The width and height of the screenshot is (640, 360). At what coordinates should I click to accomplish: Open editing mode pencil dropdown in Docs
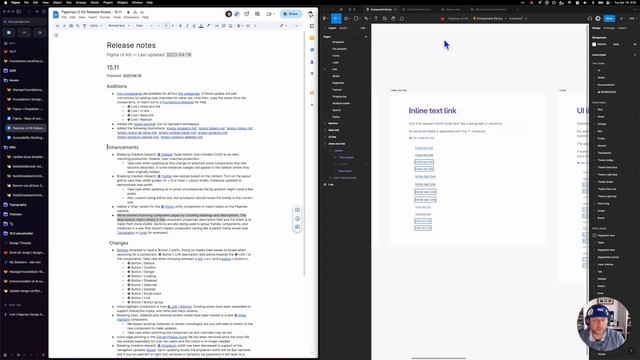pyautogui.click(x=283, y=26)
